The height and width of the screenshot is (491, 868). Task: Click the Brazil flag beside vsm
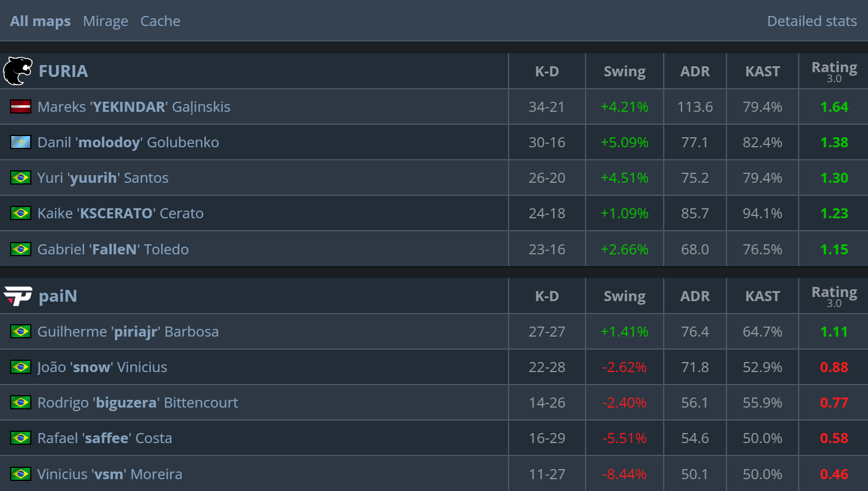pyautogui.click(x=21, y=474)
